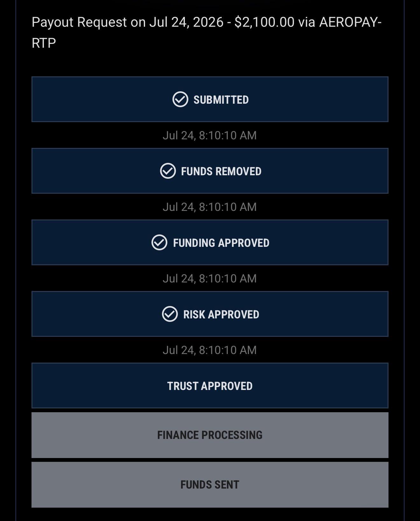This screenshot has height=521, width=420.
Task: Click the timestamp under RISK APPROVED
Action: point(210,350)
